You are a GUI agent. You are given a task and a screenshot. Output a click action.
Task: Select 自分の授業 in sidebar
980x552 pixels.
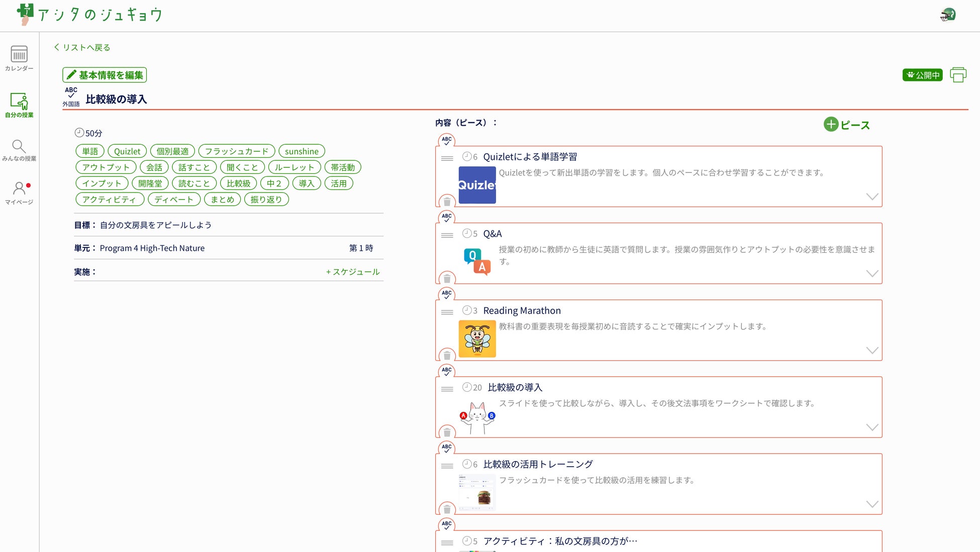click(19, 105)
